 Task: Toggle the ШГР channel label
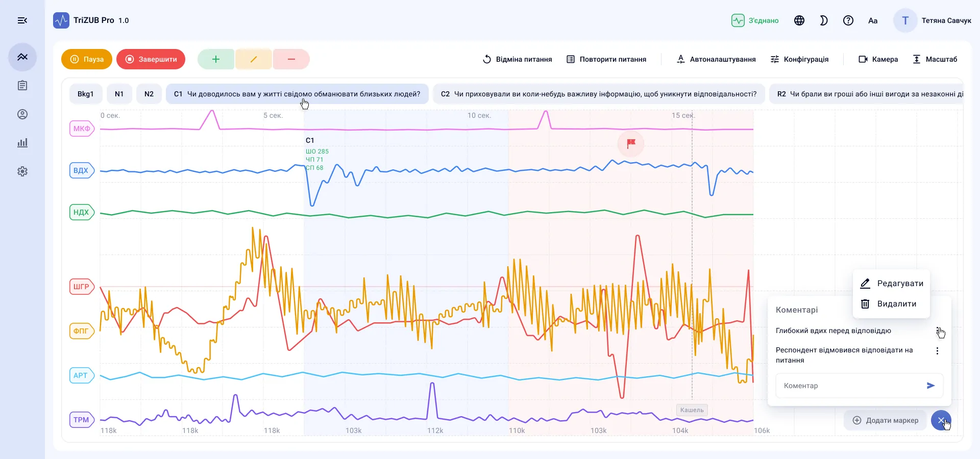click(82, 287)
